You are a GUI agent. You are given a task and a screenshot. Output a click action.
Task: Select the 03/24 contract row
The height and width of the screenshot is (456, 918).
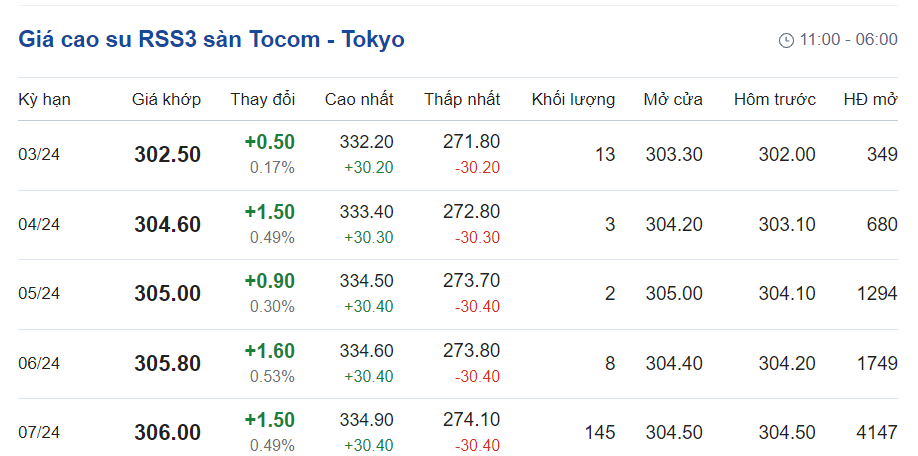pyautogui.click(x=39, y=155)
